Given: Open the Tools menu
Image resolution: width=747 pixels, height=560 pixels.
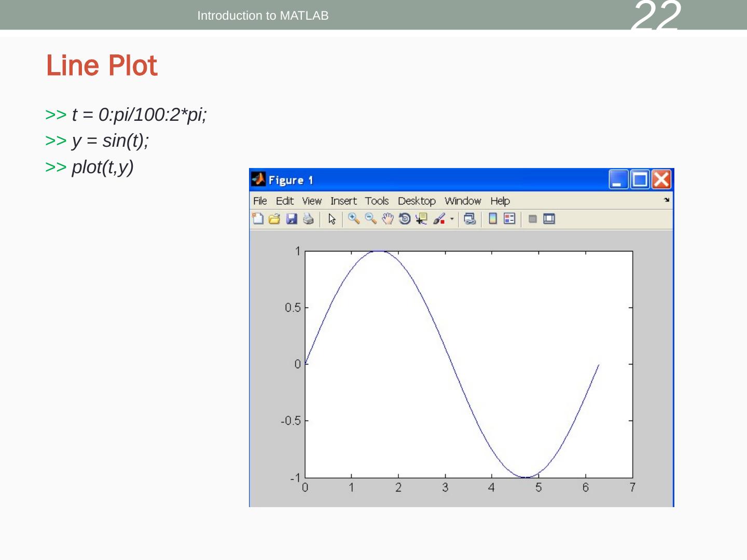Looking at the screenshot, I should click(x=377, y=201).
